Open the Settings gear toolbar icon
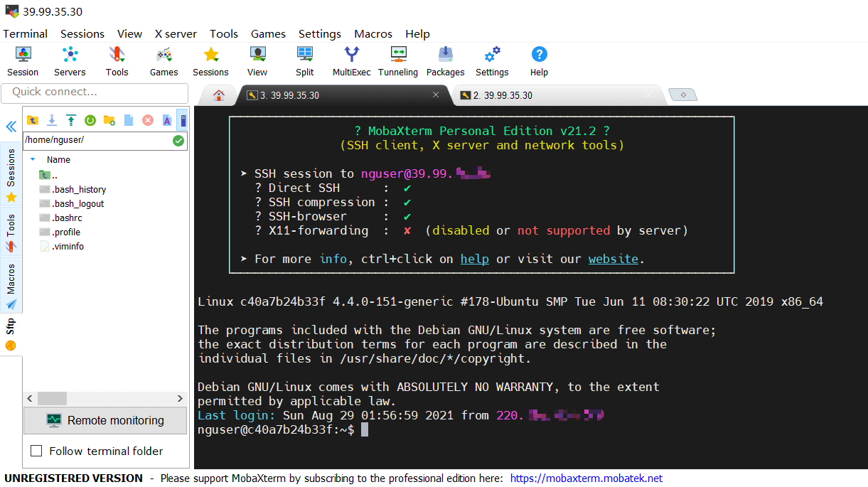This screenshot has height=487, width=868. point(492,61)
